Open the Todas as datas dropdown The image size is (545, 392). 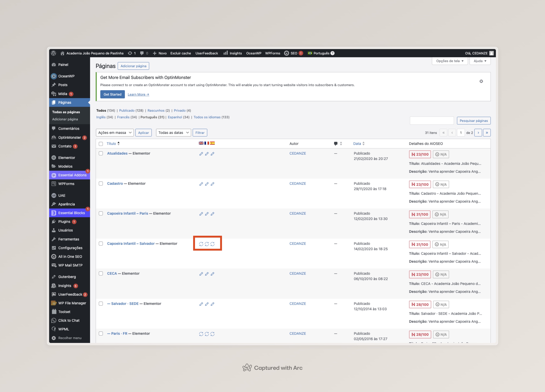tap(173, 132)
